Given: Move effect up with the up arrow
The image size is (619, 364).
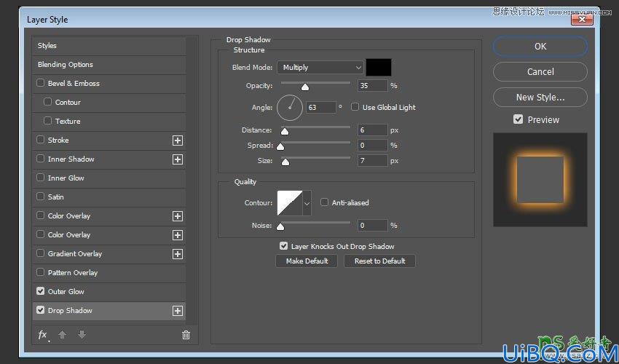Looking at the screenshot, I should click(62, 335).
